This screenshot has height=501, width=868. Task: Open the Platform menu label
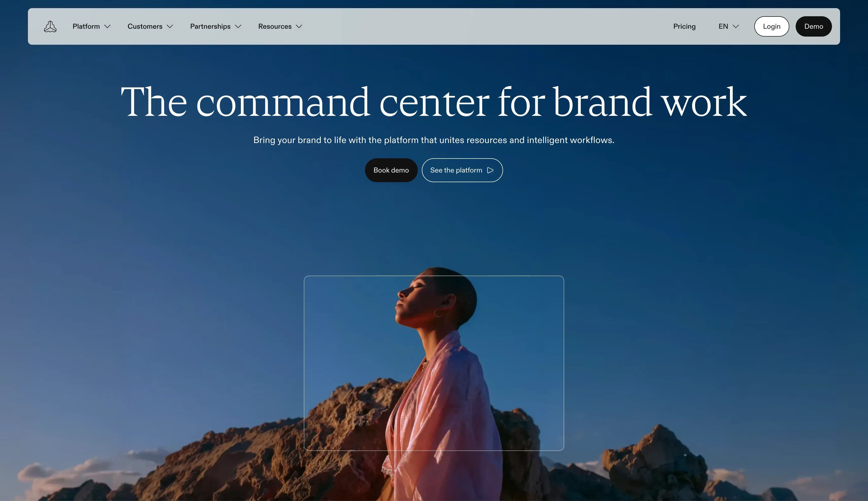(x=86, y=26)
